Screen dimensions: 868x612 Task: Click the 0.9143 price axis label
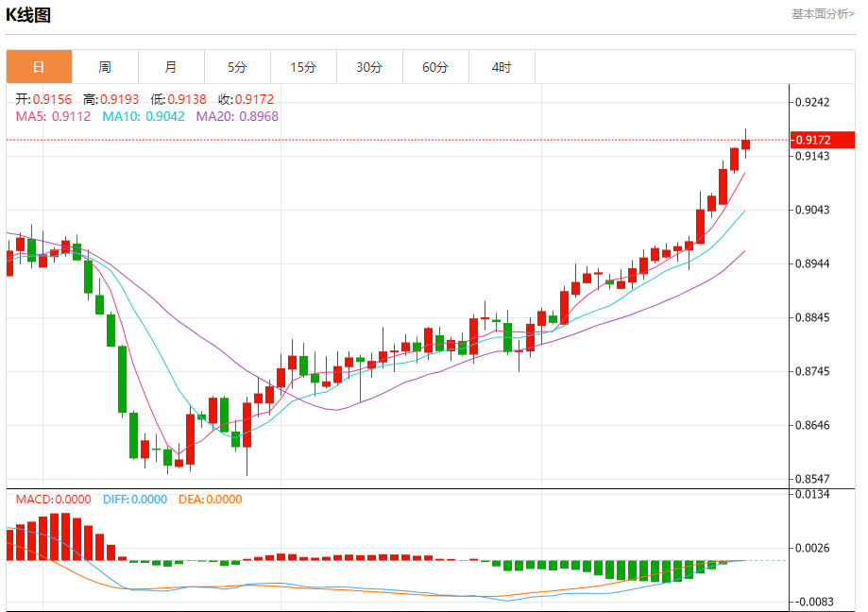812,156
